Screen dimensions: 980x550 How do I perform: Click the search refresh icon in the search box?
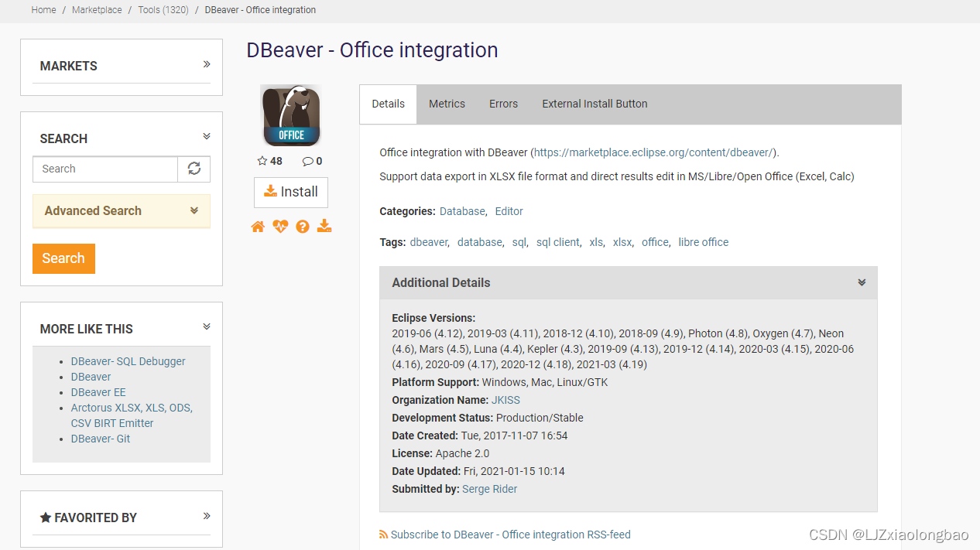point(194,169)
